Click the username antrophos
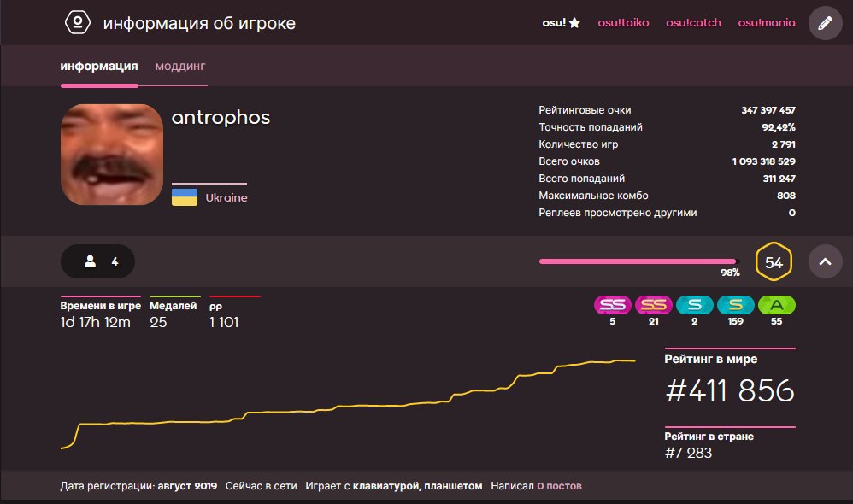This screenshot has width=853, height=504. 221,117
